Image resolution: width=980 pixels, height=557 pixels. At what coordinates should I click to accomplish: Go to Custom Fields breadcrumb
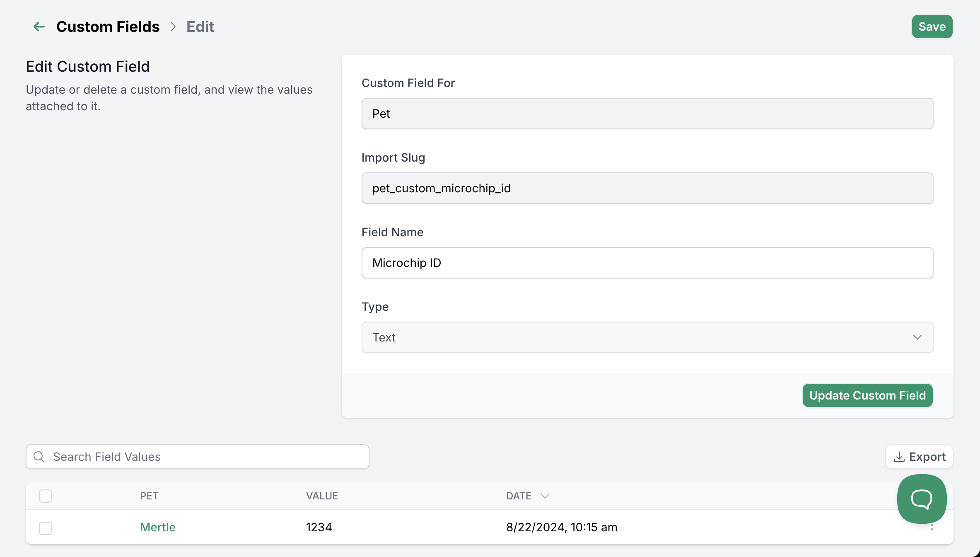[108, 27]
